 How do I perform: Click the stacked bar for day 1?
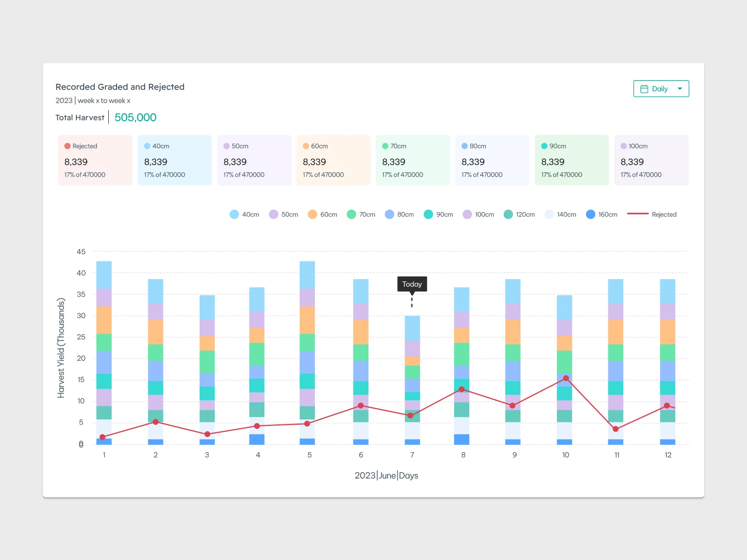[x=104, y=353]
